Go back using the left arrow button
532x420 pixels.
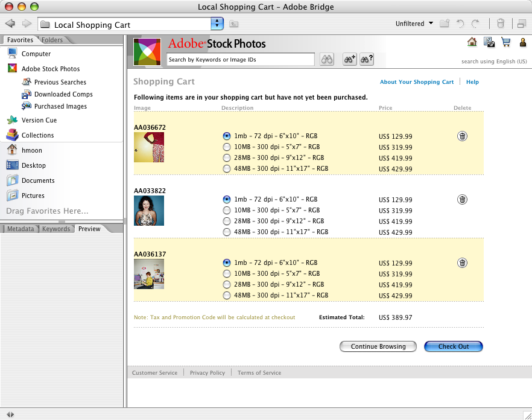click(x=10, y=24)
